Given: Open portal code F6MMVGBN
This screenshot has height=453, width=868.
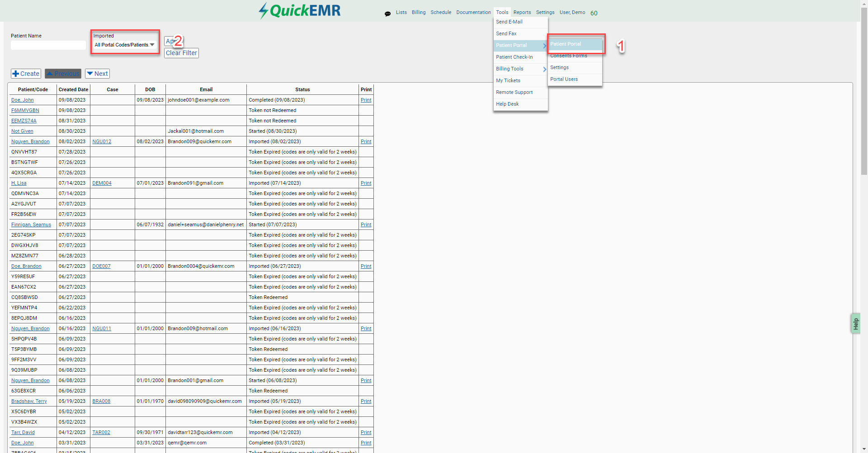Looking at the screenshot, I should pos(25,110).
